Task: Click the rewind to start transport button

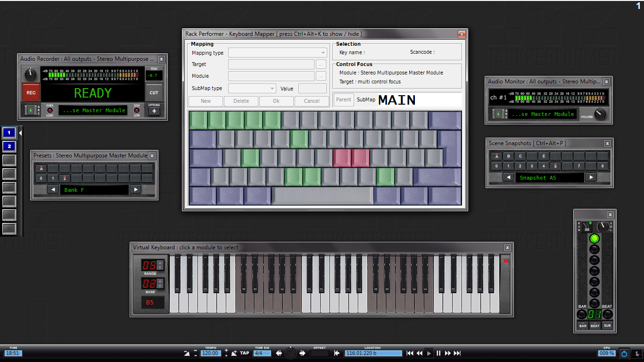Action: pyautogui.click(x=410, y=353)
